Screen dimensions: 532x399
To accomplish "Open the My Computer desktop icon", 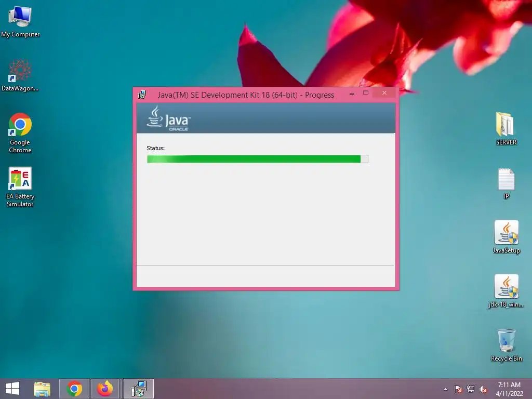I will click(x=20, y=21).
